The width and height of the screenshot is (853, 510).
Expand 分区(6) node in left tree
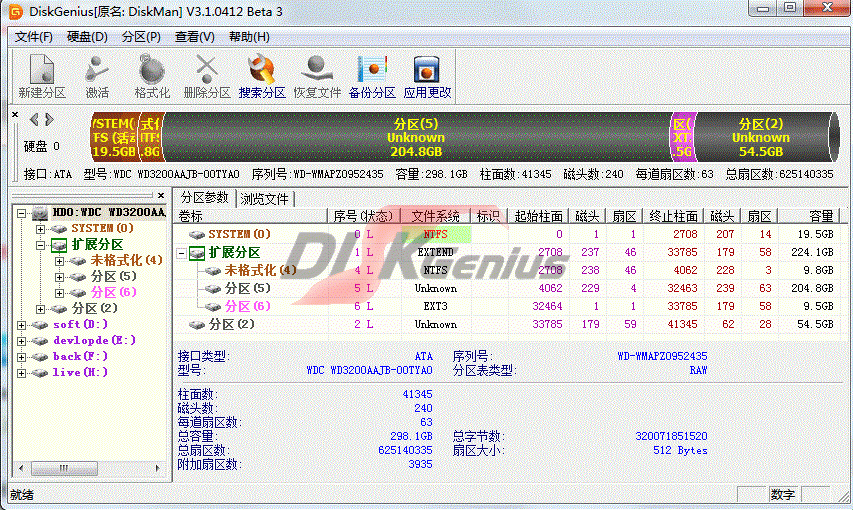point(59,293)
